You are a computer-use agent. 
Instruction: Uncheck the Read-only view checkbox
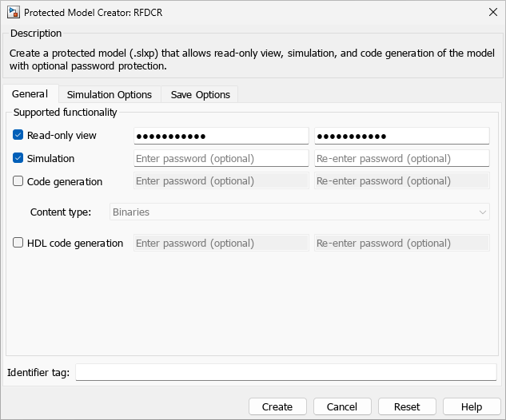point(18,136)
